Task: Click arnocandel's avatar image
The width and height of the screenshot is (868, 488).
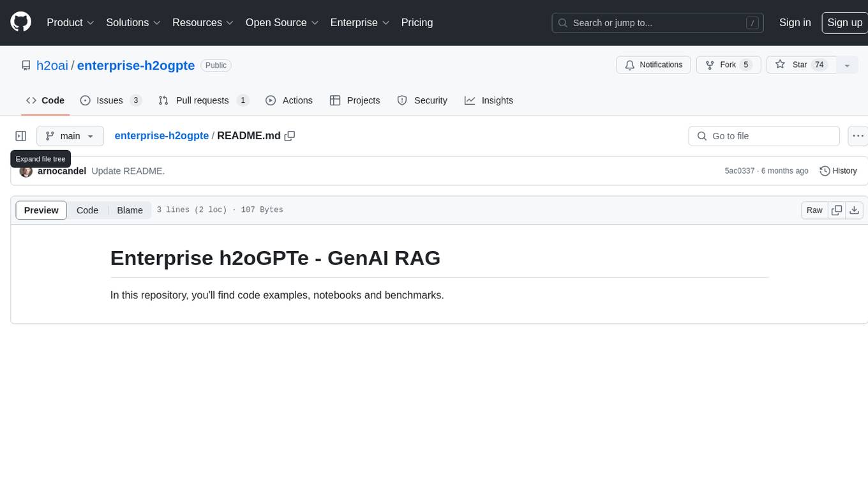Action: click(26, 171)
